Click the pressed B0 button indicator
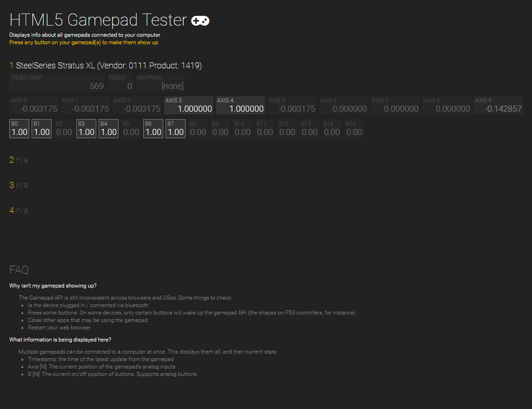This screenshot has width=532, height=409. pyautogui.click(x=20, y=128)
